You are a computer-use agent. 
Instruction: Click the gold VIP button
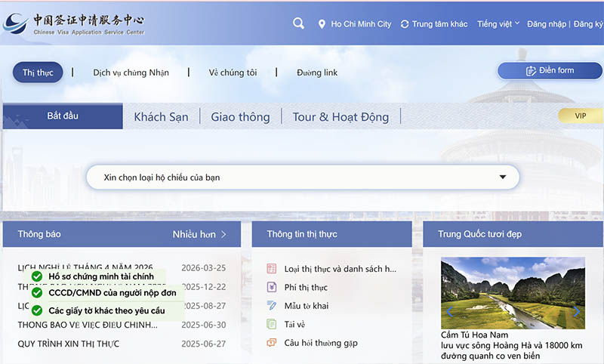(581, 116)
